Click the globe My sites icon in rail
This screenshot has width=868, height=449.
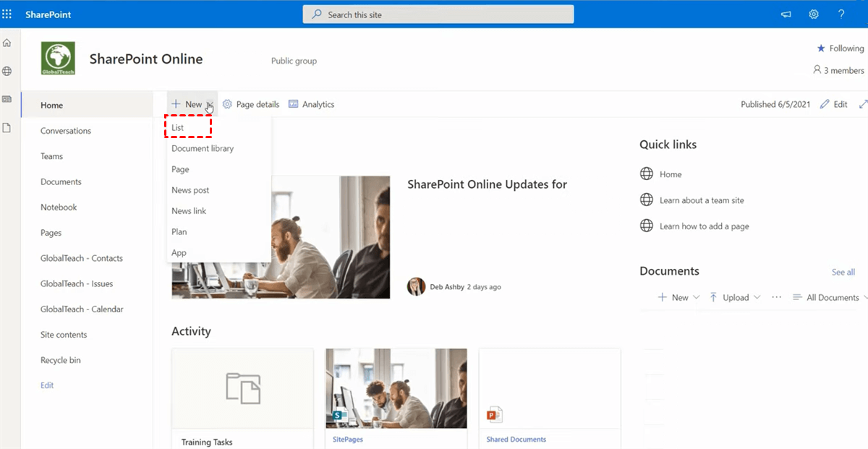click(x=7, y=71)
